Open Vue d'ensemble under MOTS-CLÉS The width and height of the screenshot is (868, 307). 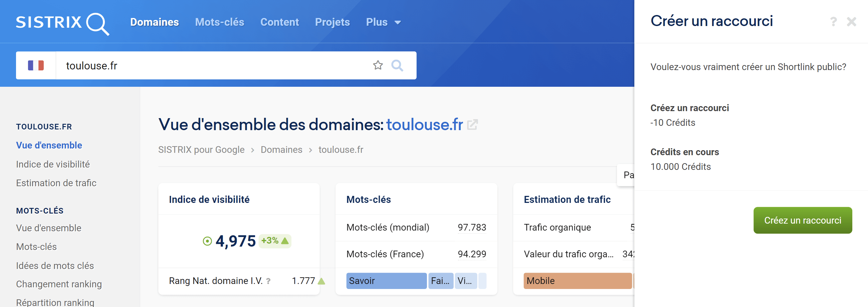pyautogui.click(x=49, y=228)
